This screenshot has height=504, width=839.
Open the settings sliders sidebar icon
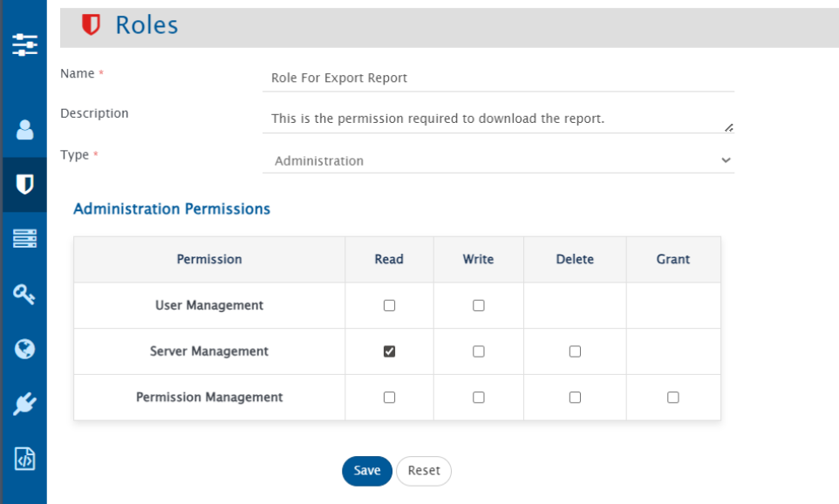(x=24, y=45)
